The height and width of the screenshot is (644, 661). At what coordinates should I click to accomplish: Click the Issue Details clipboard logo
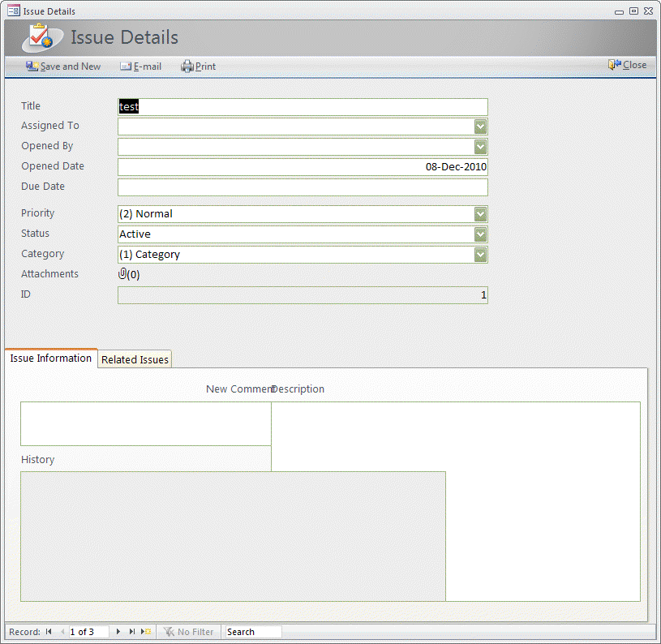tap(42, 37)
